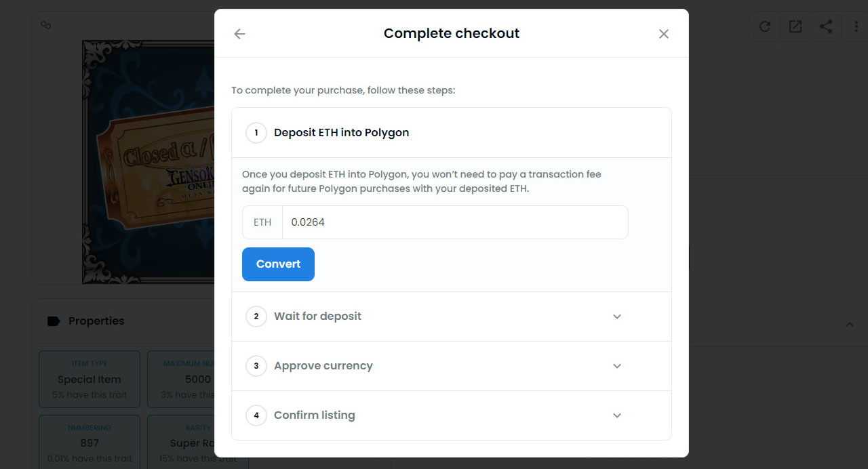868x469 pixels.
Task: Expand the Confirm listing chevron
Action: (617, 415)
